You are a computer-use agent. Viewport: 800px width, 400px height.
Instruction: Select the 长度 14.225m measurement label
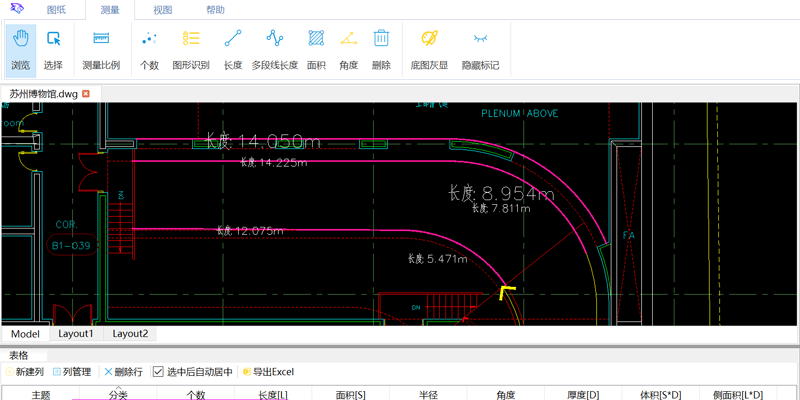click(274, 163)
